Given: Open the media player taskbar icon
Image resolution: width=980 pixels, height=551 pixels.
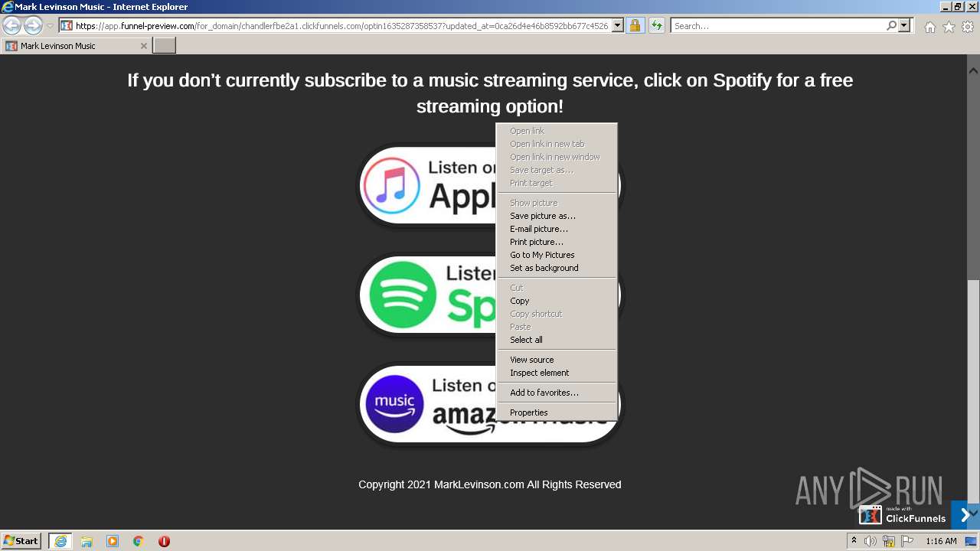Looking at the screenshot, I should (x=113, y=541).
